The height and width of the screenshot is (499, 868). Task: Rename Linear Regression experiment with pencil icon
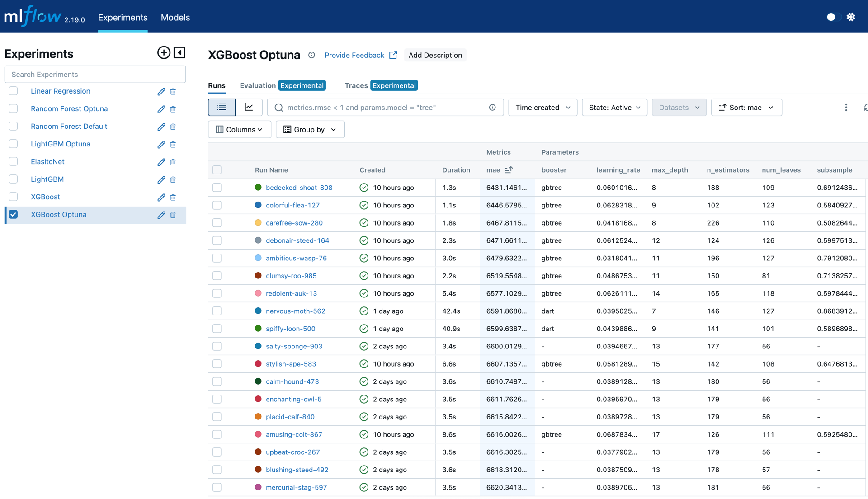[161, 91]
